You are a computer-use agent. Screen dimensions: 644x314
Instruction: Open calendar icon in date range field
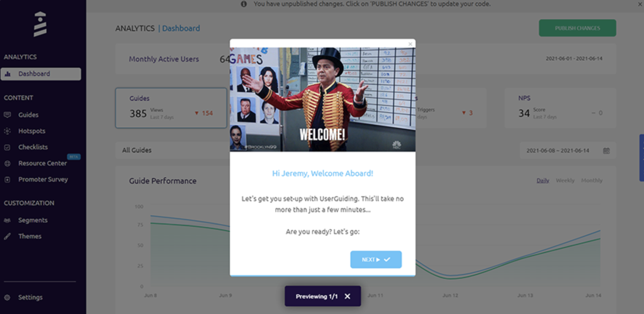(606, 151)
